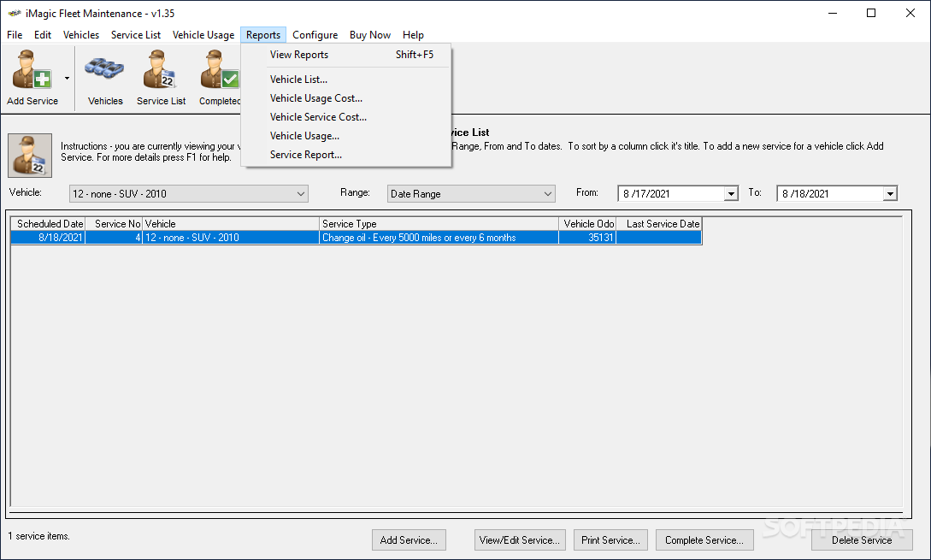Select Vehicle List... menu entry
Viewport: 931px width, 560px height.
pos(347,80)
